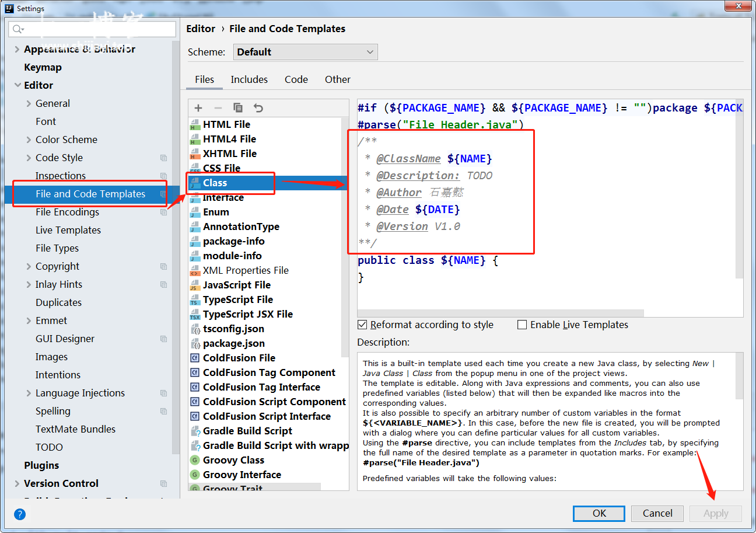Viewport: 756px width, 533px height.
Task: Select the Groovy Interface template icon
Action: pyautogui.click(x=195, y=475)
